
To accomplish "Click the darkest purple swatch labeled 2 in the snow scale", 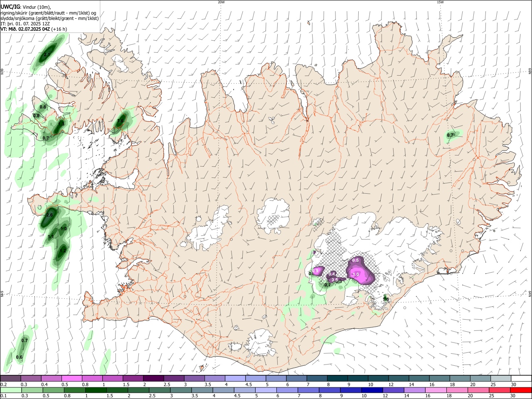I will click(153, 378).
